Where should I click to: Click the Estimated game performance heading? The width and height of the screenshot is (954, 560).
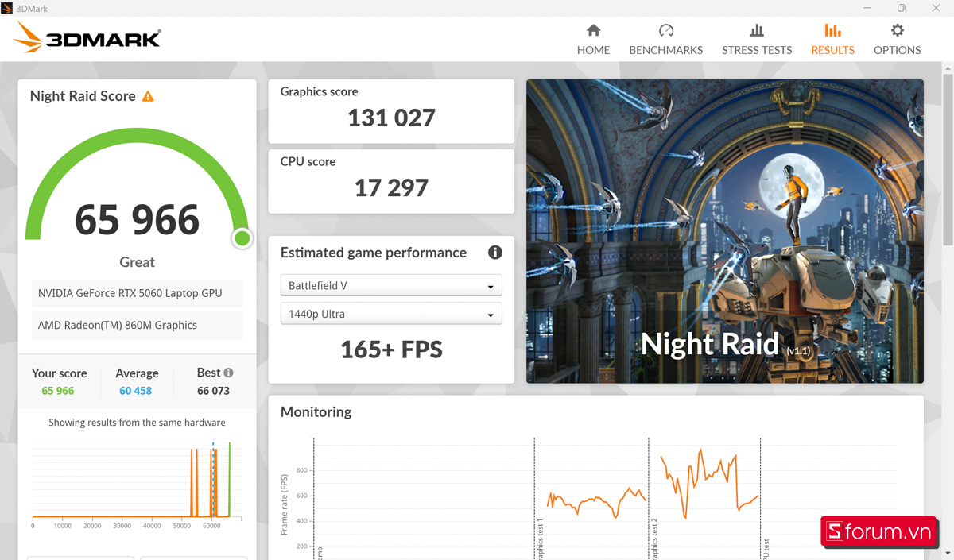coord(374,253)
